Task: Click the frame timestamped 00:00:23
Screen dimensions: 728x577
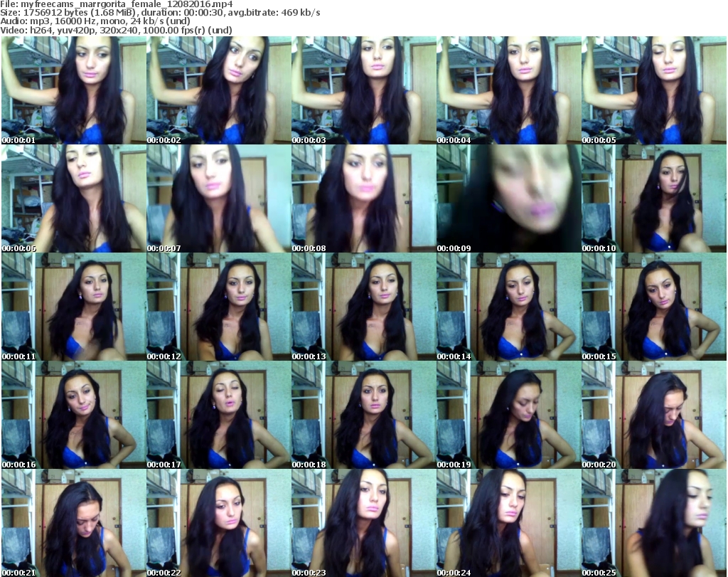Action: (363, 523)
